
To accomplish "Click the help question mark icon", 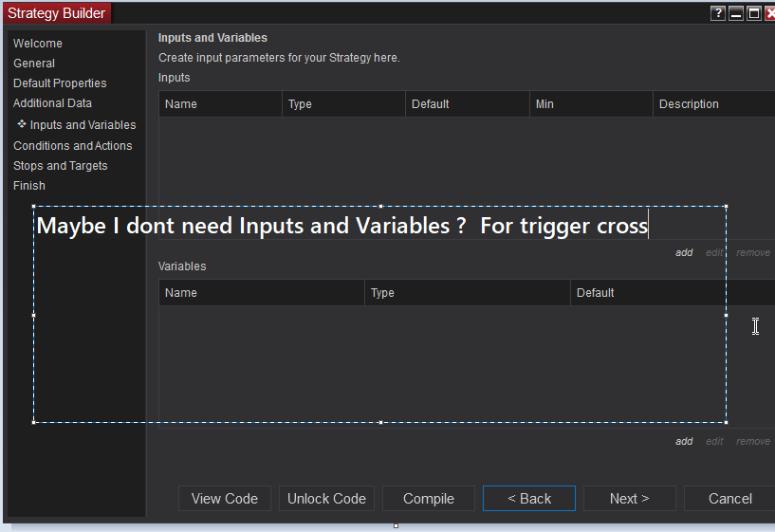I will (x=718, y=13).
